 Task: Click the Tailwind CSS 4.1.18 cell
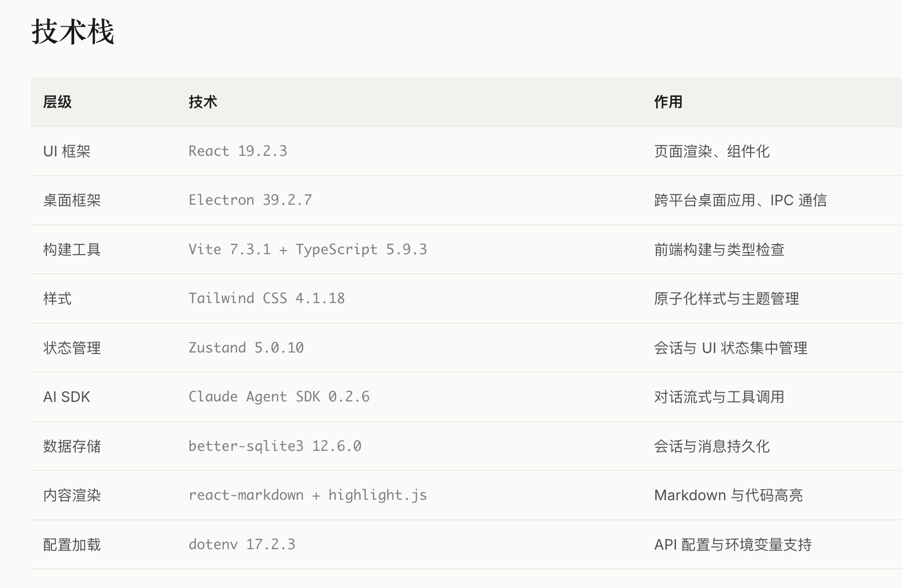tap(266, 299)
